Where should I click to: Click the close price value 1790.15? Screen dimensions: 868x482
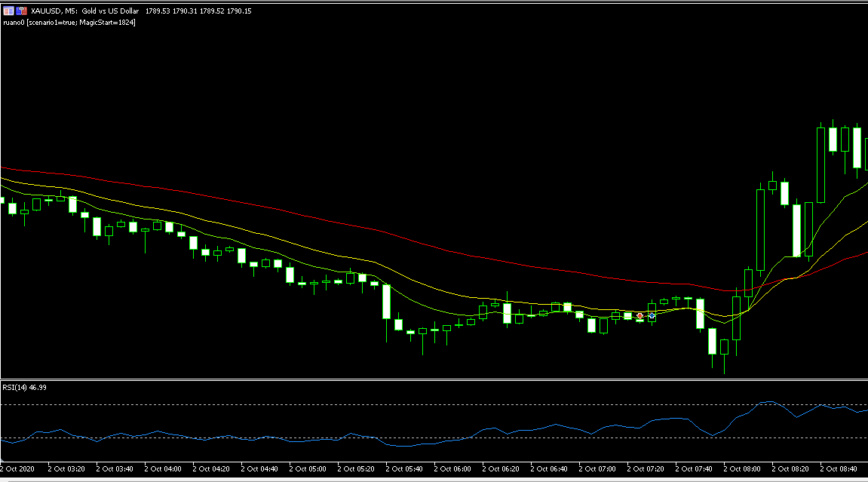(239, 11)
